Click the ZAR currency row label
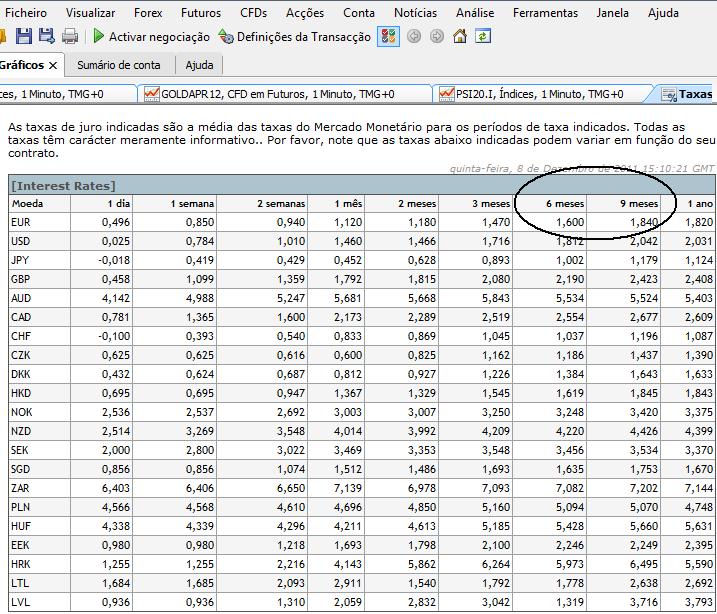The height and width of the screenshot is (614, 717). coord(20,488)
